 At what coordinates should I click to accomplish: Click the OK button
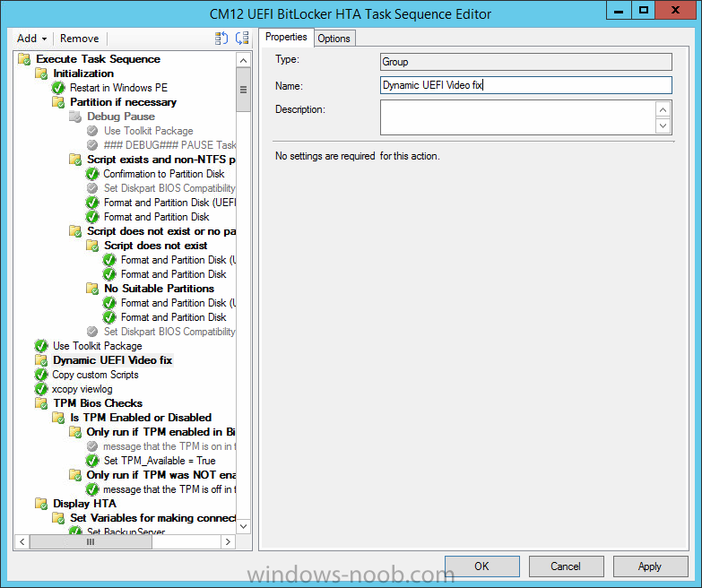(482, 566)
